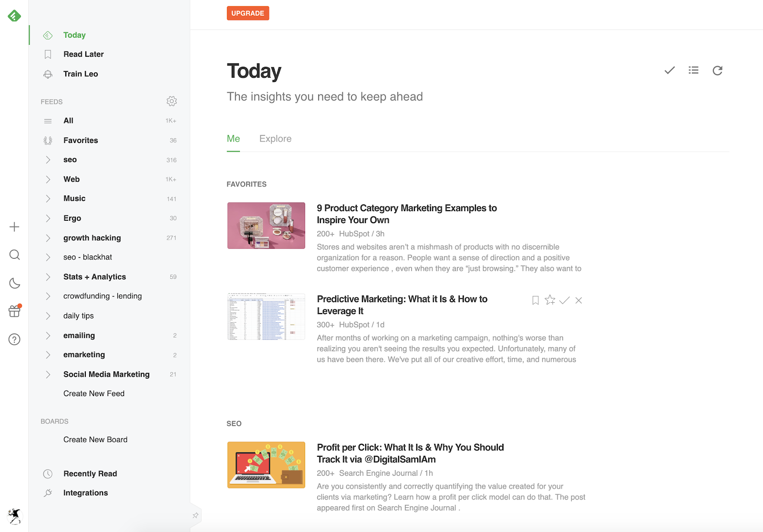This screenshot has width=763, height=532.
Task: Click the Train Leo robot icon
Action: coord(48,74)
